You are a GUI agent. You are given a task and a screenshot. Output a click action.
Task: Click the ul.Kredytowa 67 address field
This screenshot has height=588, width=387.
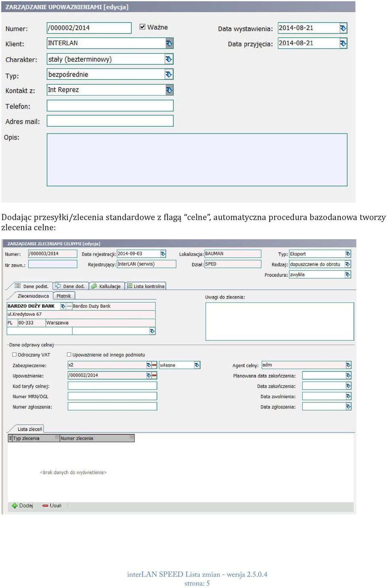click(81, 315)
